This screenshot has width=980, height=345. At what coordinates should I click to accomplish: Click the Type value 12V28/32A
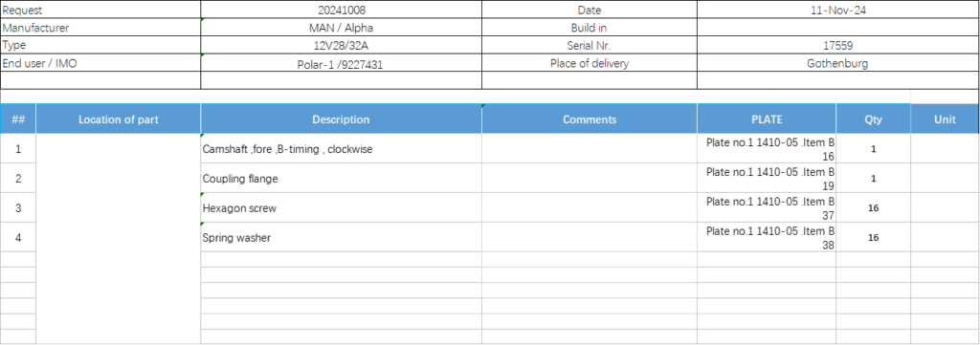342,46
